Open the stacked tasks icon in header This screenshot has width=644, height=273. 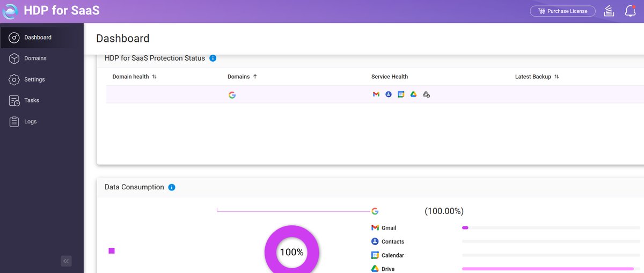click(609, 11)
